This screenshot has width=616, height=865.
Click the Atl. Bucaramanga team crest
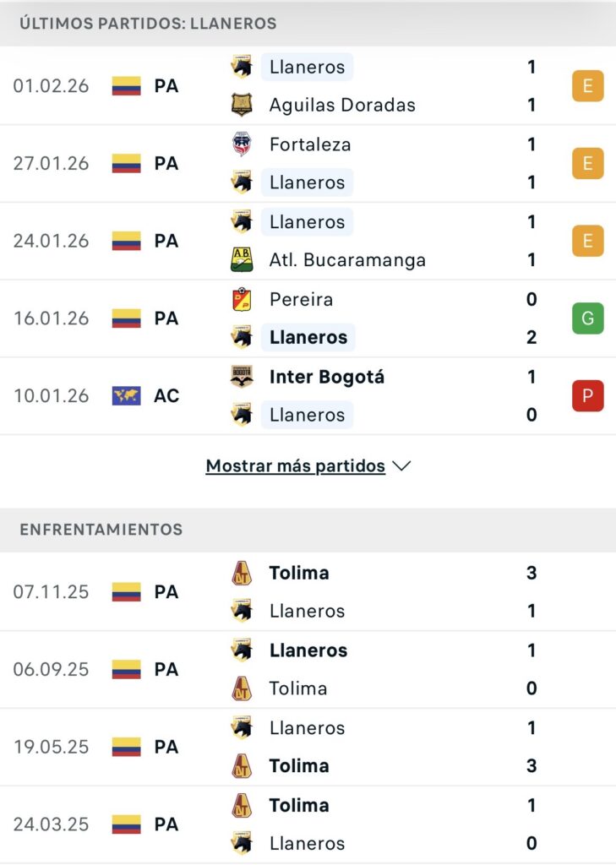pyautogui.click(x=242, y=259)
